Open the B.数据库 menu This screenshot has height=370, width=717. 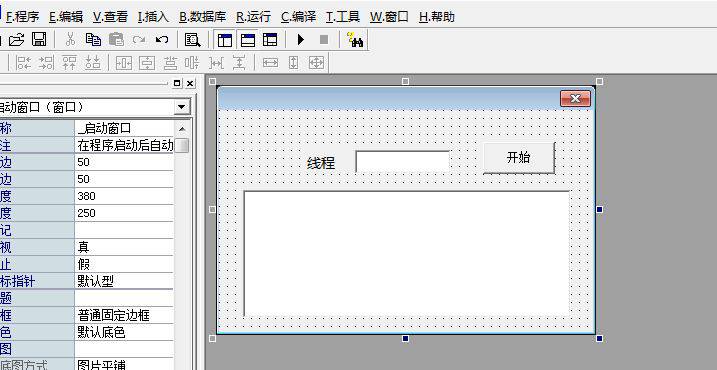pyautogui.click(x=203, y=17)
